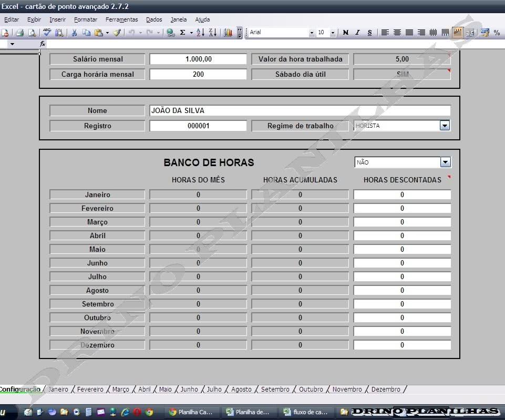Open the Regime de trabalho dropdown
The height and width of the screenshot is (420, 505).
(445, 126)
